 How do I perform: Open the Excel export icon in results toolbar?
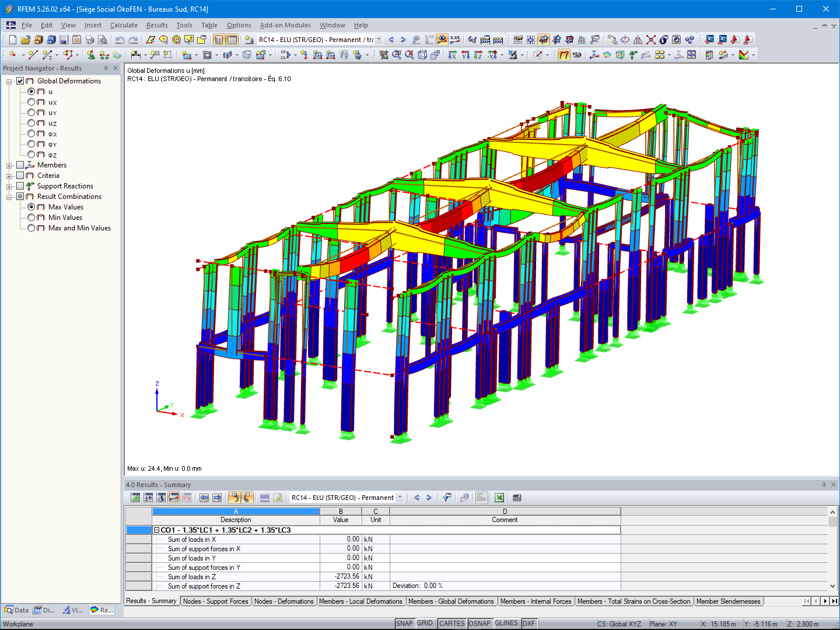(x=499, y=497)
